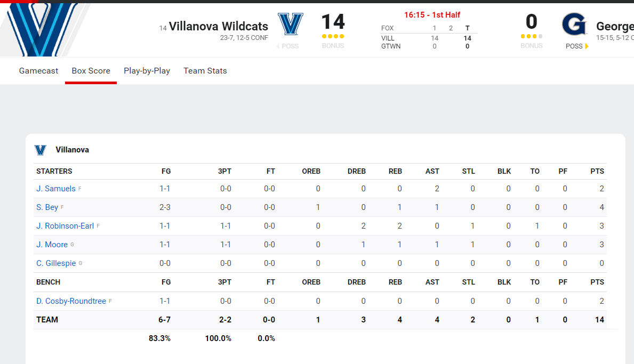Click the Villanova bonus indicator dots
This screenshot has height=364, width=634.
tap(333, 36)
